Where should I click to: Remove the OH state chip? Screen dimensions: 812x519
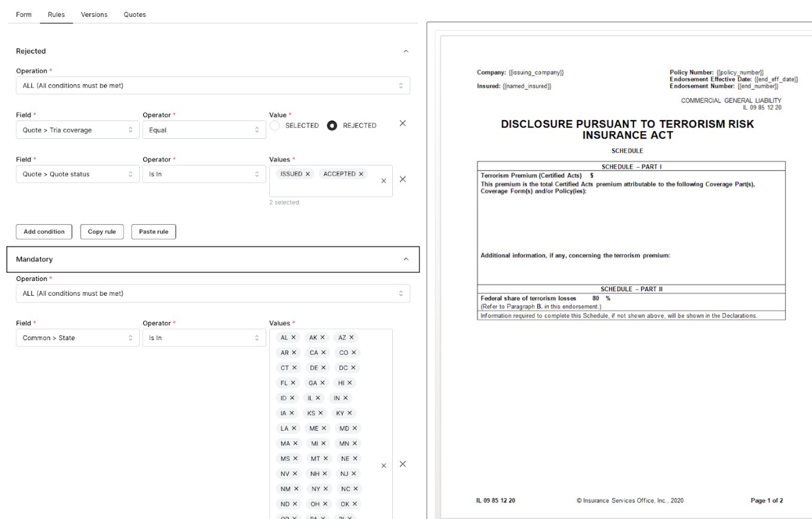click(324, 504)
